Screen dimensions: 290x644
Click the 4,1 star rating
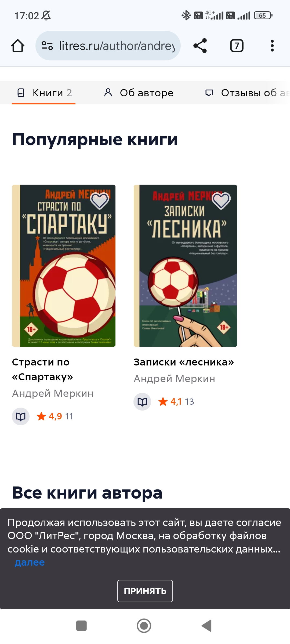(x=170, y=402)
